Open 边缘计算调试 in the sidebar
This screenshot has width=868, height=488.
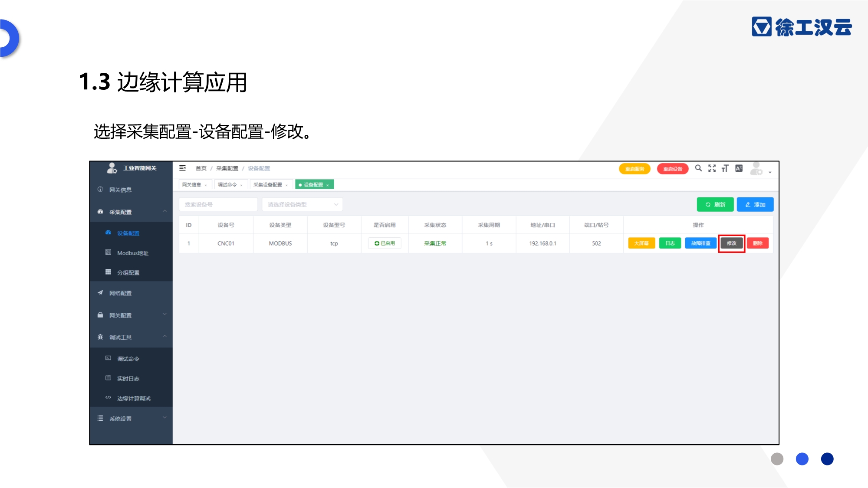coord(131,398)
